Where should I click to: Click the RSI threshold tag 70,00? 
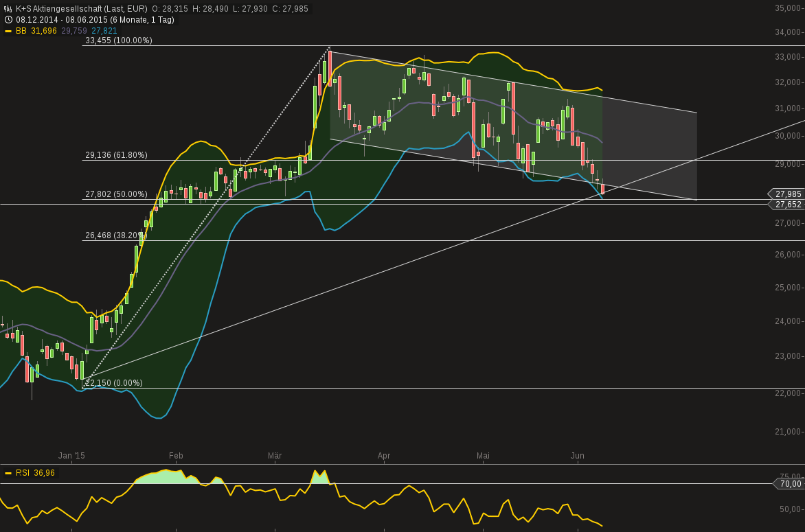(789, 483)
